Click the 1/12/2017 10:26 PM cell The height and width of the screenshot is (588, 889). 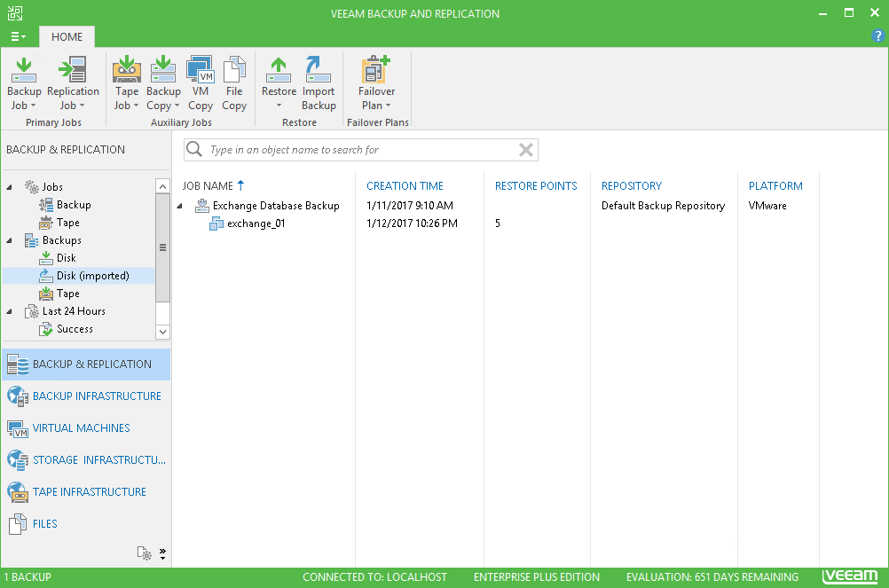click(x=413, y=223)
